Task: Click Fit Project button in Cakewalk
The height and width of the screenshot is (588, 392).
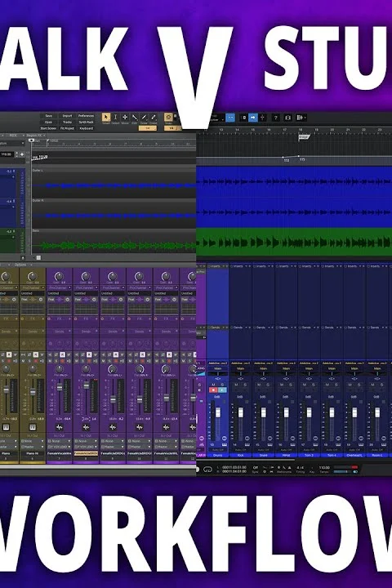Action: 67,128
